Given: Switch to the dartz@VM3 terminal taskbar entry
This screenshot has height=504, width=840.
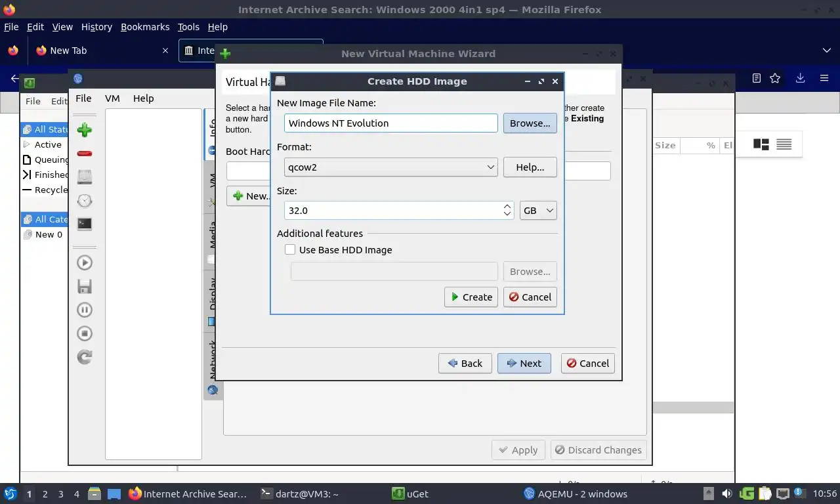Looking at the screenshot, I should [x=300, y=493].
